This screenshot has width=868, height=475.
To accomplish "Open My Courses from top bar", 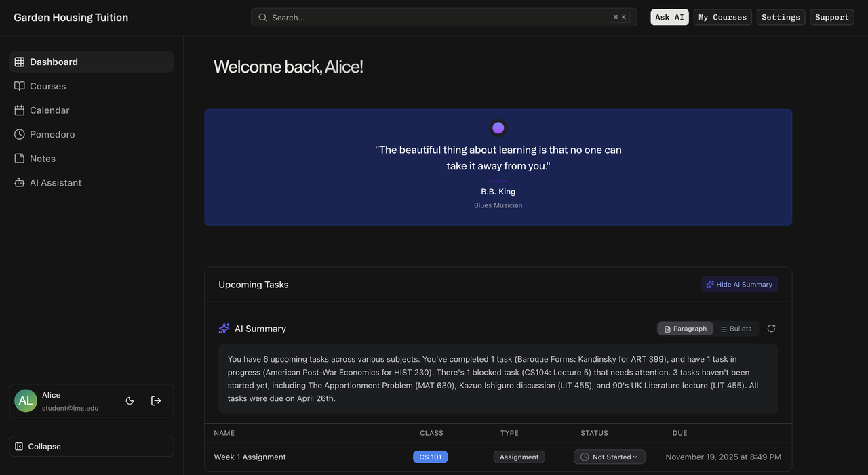I will 722,18.
